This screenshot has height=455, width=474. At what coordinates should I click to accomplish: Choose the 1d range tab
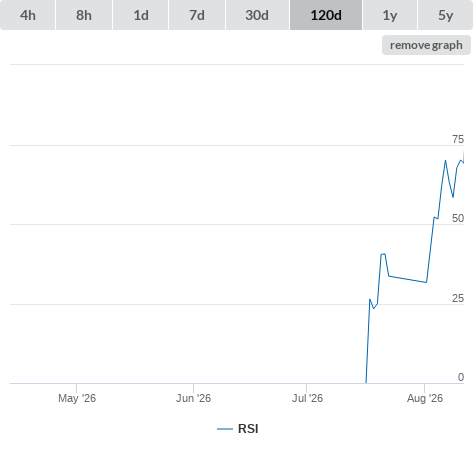[x=141, y=15]
